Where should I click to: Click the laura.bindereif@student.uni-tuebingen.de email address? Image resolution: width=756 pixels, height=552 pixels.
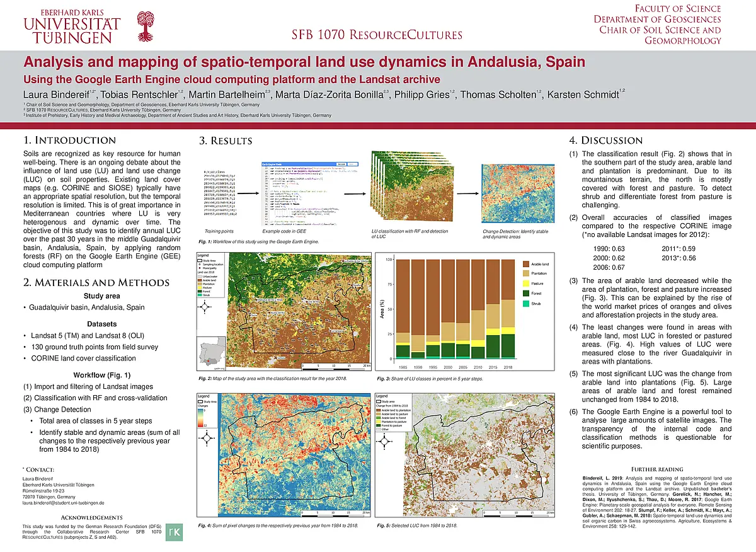pos(62,504)
